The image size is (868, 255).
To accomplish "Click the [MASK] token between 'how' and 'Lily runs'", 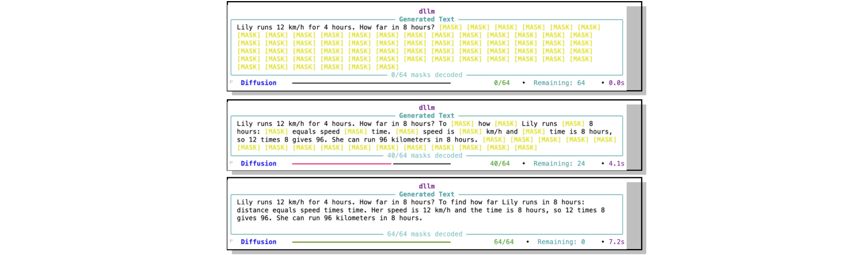I will (x=506, y=124).
